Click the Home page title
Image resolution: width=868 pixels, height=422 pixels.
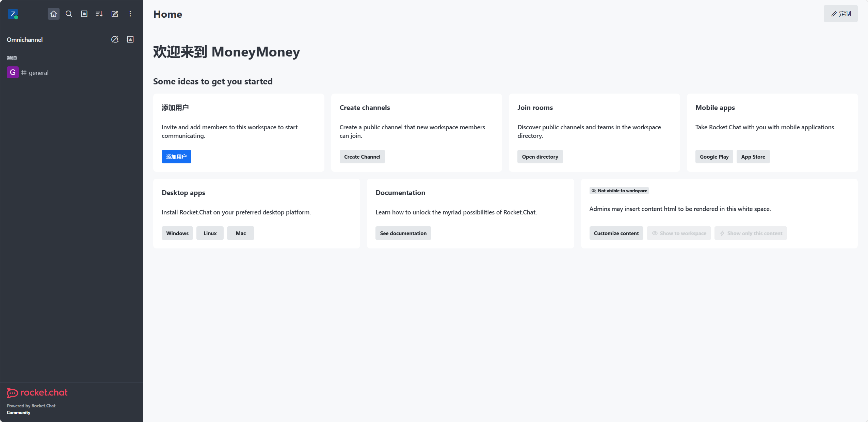pyautogui.click(x=167, y=14)
